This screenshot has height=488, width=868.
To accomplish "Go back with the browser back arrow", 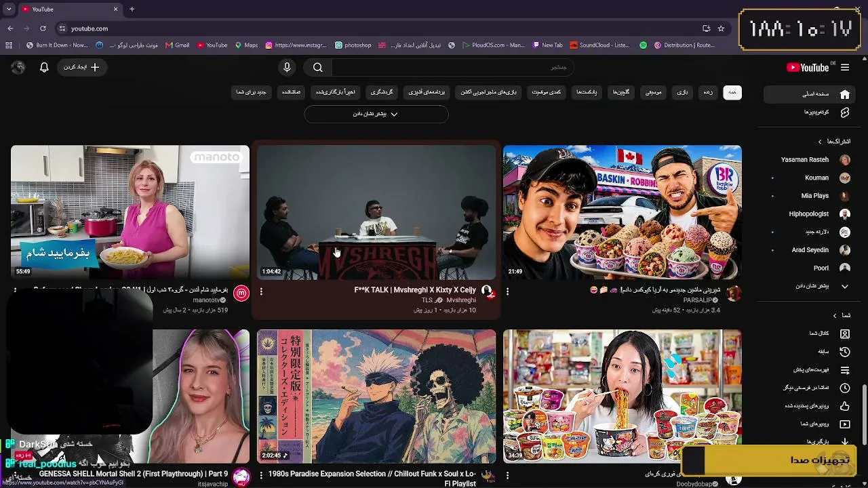I will point(10,28).
